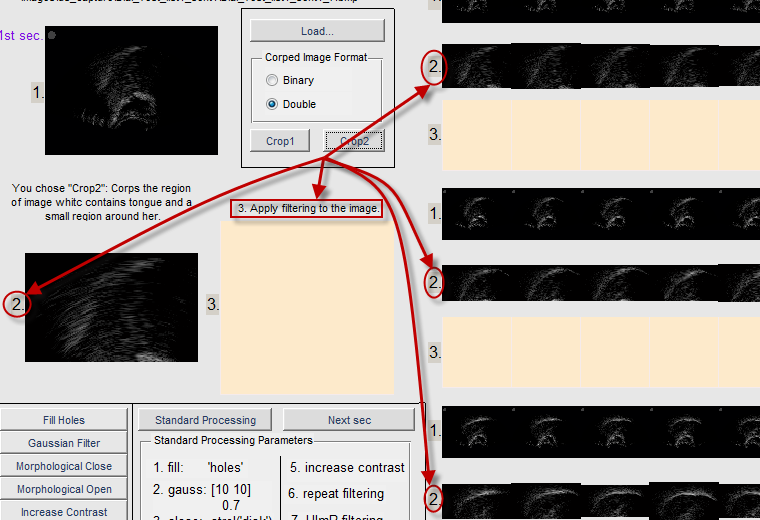Click the Load... button
The height and width of the screenshot is (520, 760).
pyautogui.click(x=317, y=31)
